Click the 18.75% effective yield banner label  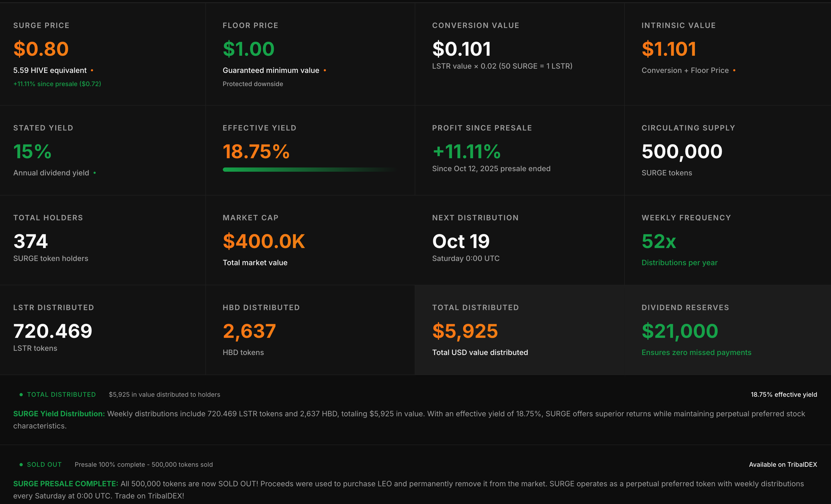783,394
